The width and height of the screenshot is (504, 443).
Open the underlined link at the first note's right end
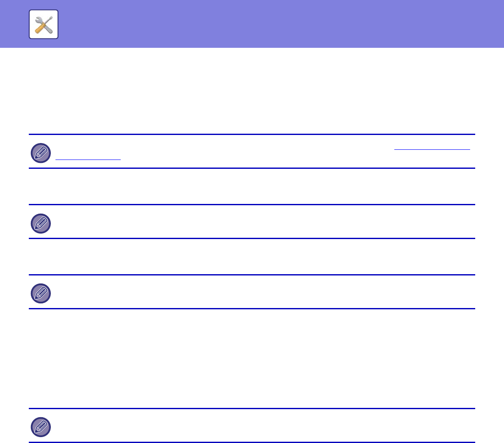(432, 149)
